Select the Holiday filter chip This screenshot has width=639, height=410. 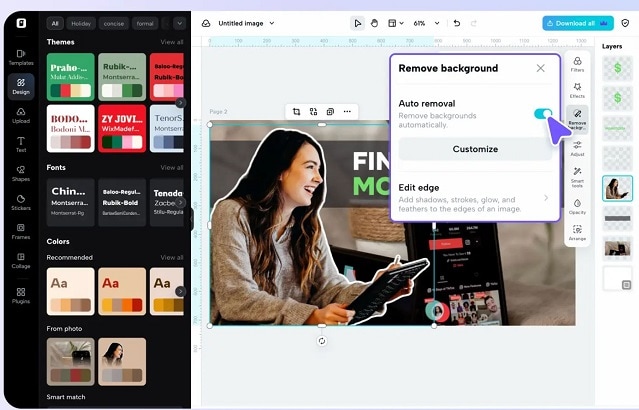[x=81, y=24]
